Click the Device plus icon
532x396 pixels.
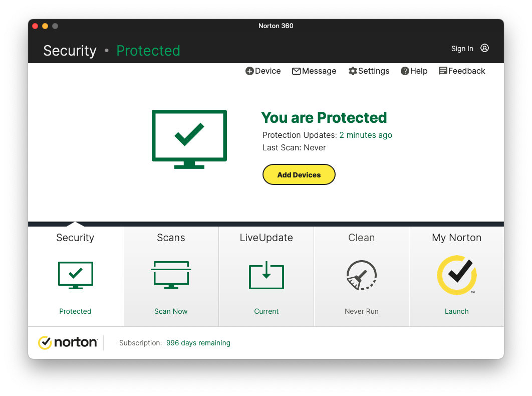click(x=249, y=71)
